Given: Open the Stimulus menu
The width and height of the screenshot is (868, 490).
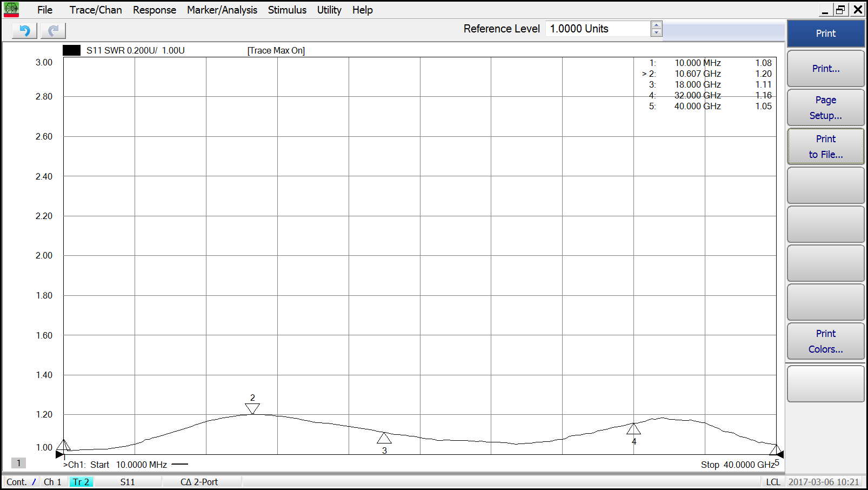Looking at the screenshot, I should point(287,10).
